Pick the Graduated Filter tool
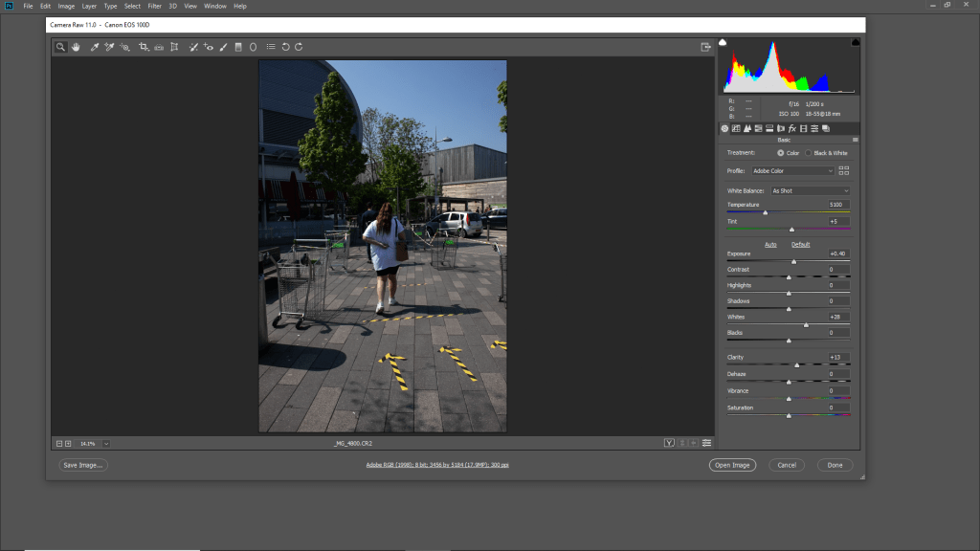The image size is (980, 551). (x=238, y=46)
